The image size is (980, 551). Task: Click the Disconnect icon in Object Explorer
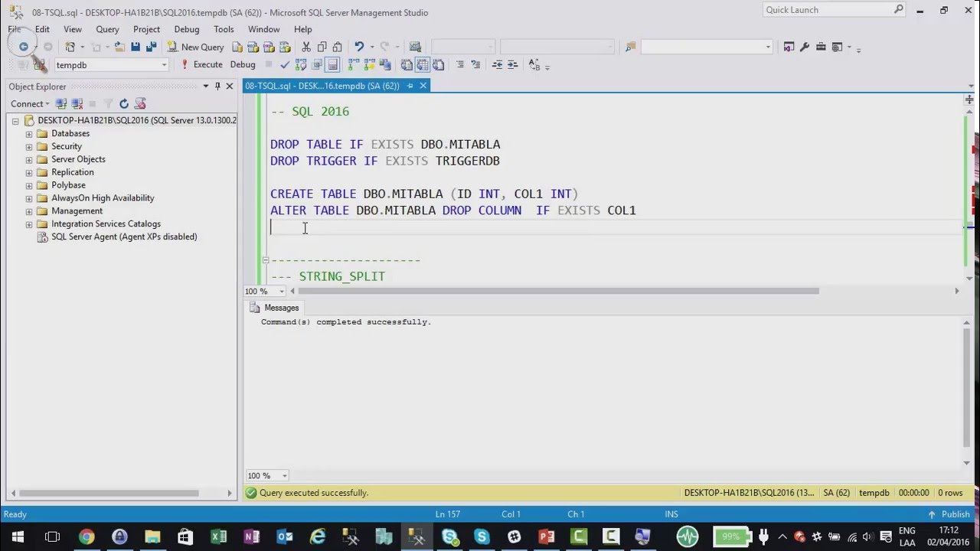click(x=77, y=103)
